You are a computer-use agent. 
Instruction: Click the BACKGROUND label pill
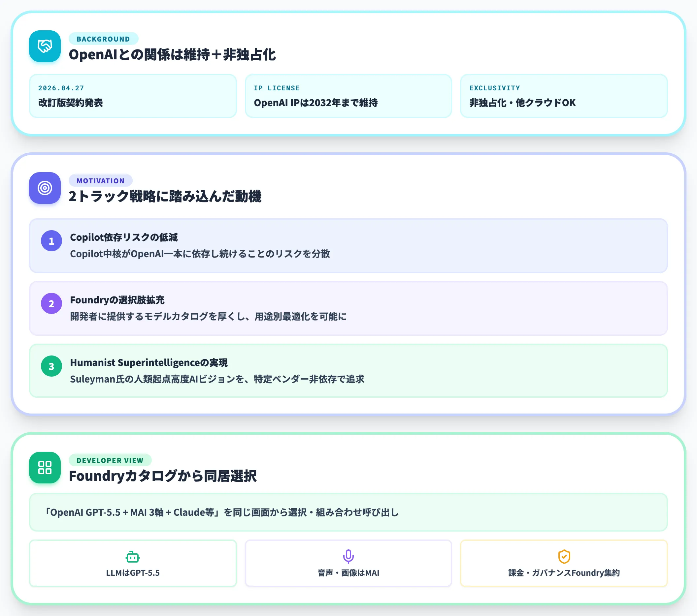pyautogui.click(x=103, y=39)
